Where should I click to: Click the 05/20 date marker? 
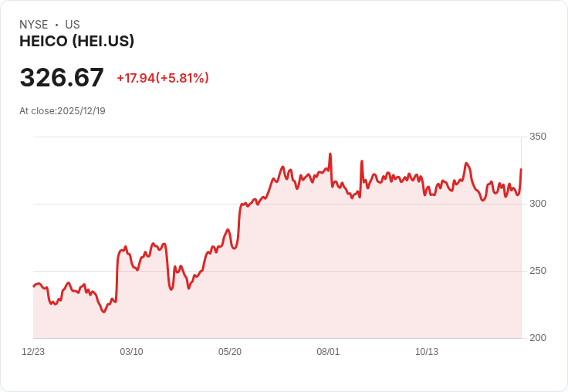(x=230, y=352)
